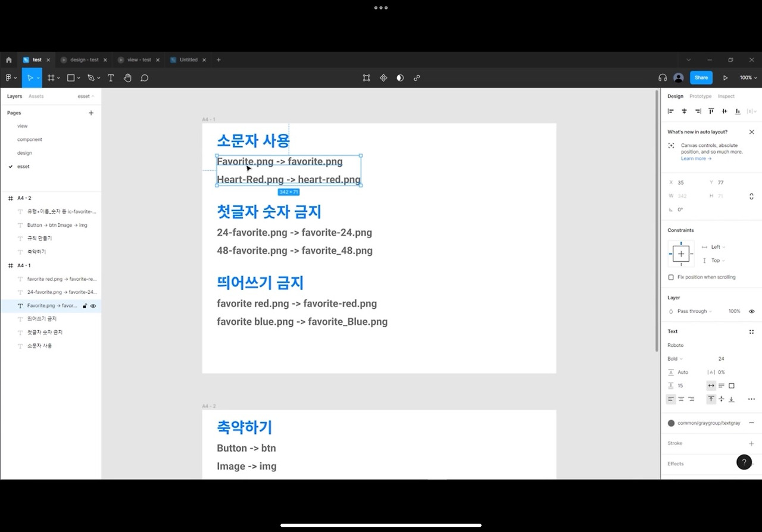Open the Frame tool dropdown arrow
This screenshot has height=532, width=762.
click(x=58, y=78)
